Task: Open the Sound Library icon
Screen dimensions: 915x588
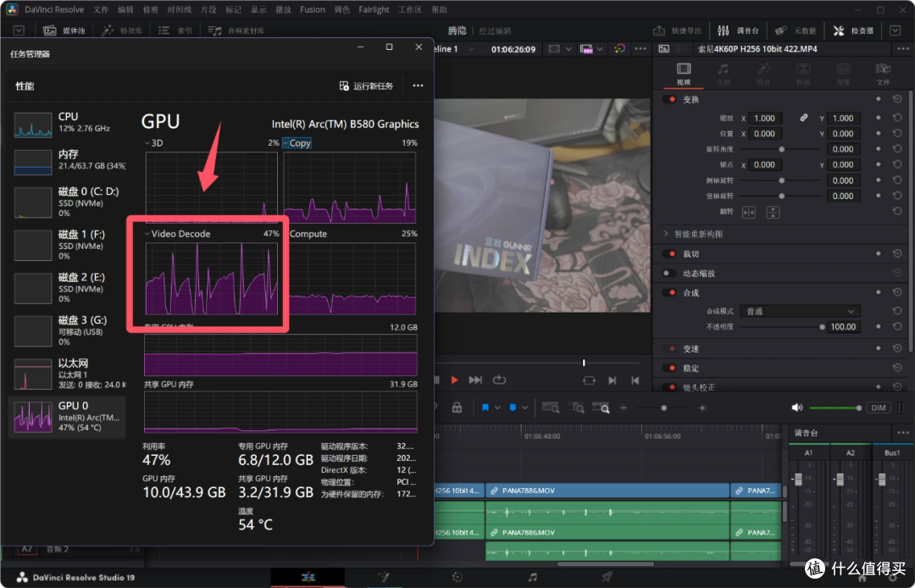Action: point(214,31)
